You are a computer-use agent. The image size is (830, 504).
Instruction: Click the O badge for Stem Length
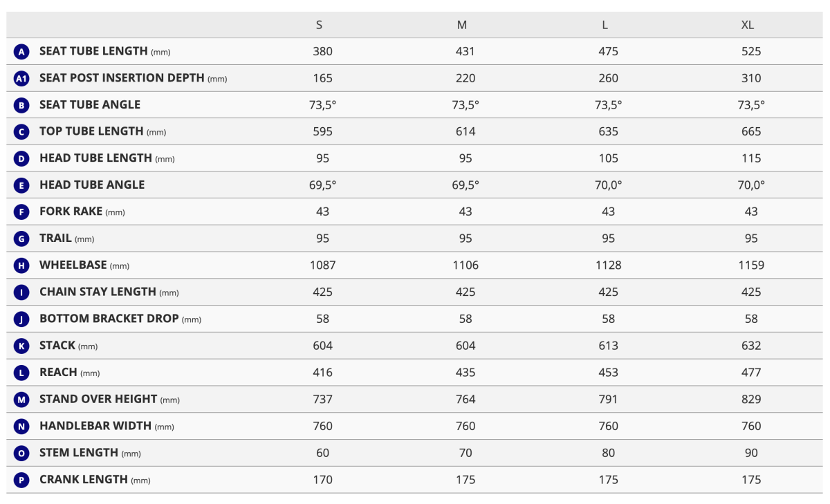[21, 454]
